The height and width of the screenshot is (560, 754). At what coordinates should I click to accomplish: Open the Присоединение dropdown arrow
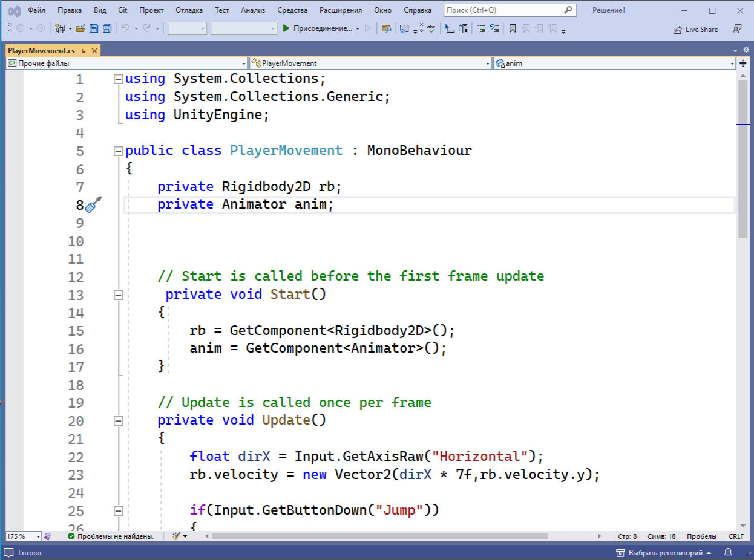(x=358, y=28)
